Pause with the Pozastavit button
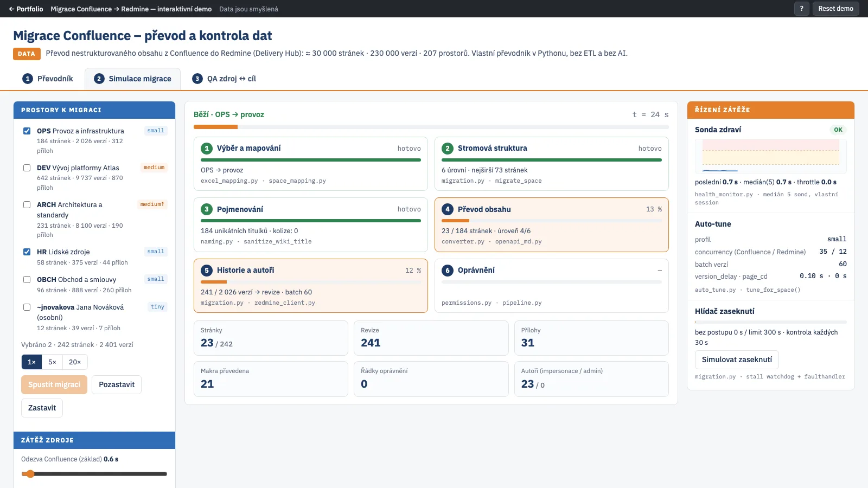The width and height of the screenshot is (868, 488). (117, 384)
